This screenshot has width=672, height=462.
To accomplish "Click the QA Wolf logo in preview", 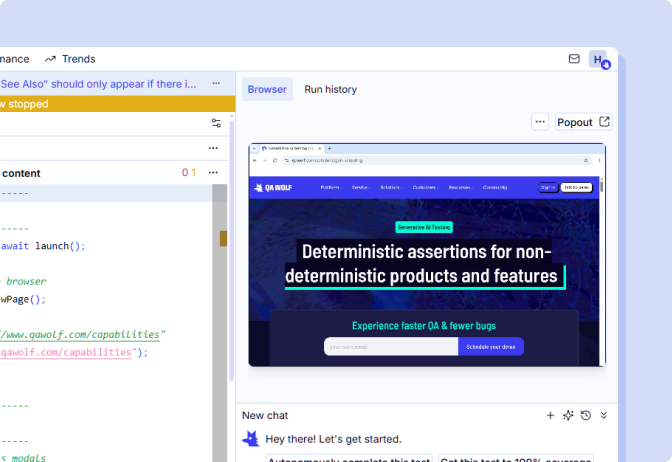I will [x=273, y=187].
